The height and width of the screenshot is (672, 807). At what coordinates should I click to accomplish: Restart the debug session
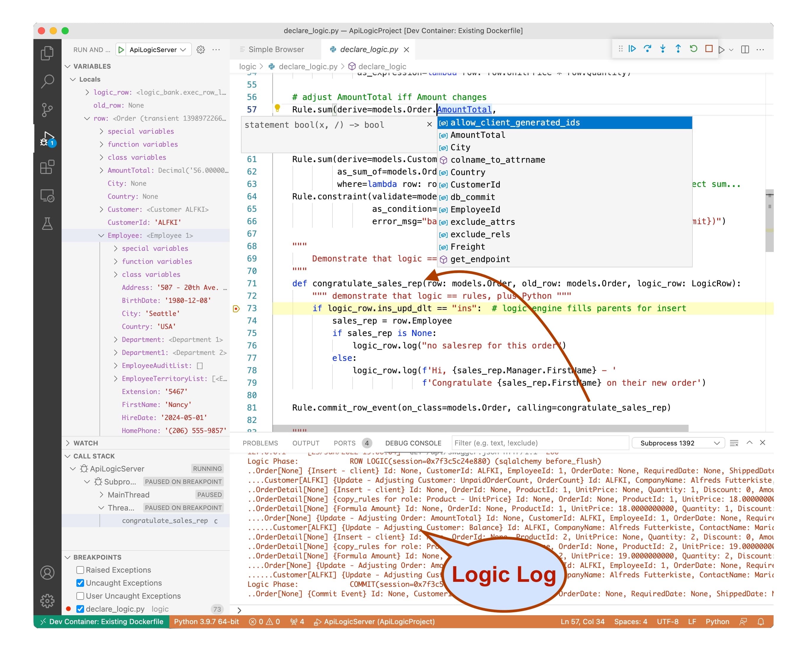click(x=694, y=49)
